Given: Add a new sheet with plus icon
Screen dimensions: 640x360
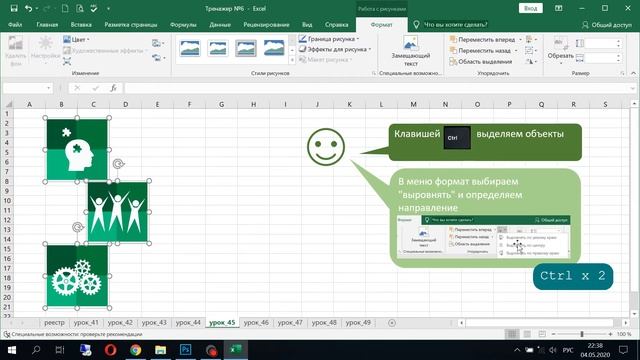Looking at the screenshot, I should click(x=392, y=323).
